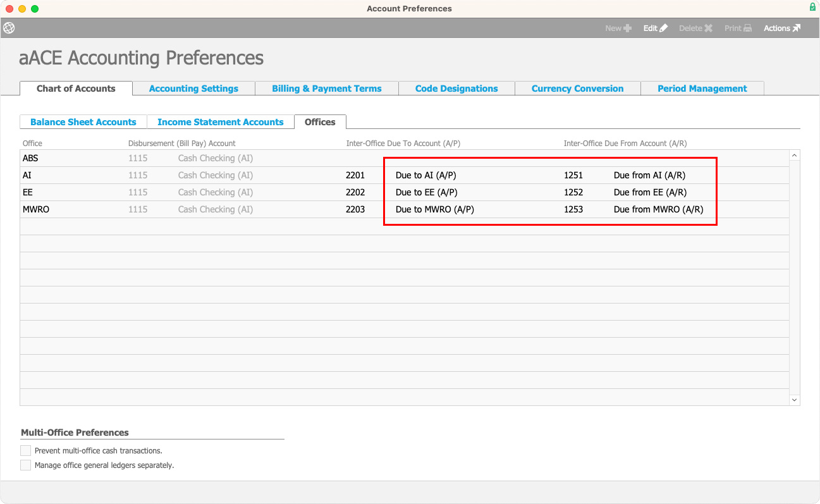Image resolution: width=820 pixels, height=504 pixels.
Task: Go to the Code Designations tab
Action: pos(456,89)
